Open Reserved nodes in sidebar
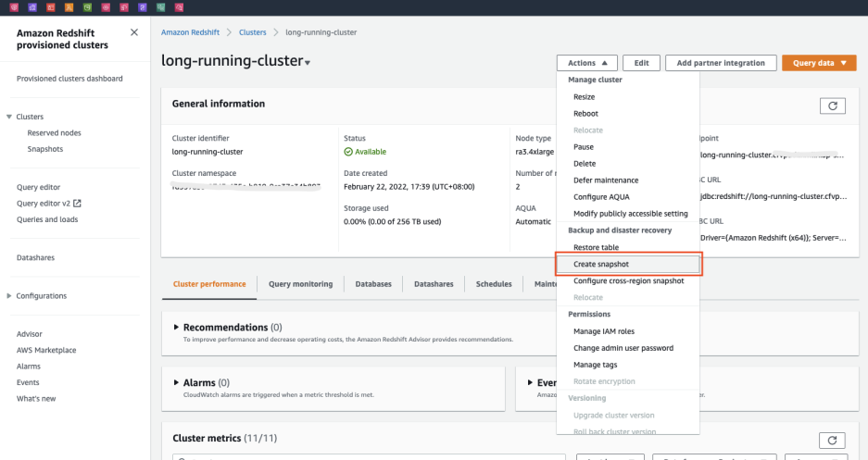The image size is (868, 460). [x=55, y=132]
